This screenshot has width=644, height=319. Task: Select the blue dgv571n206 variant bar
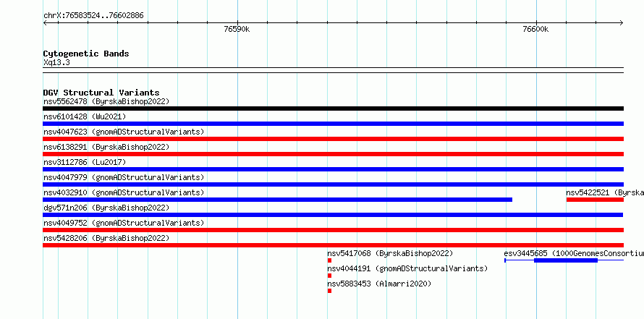coord(333,215)
